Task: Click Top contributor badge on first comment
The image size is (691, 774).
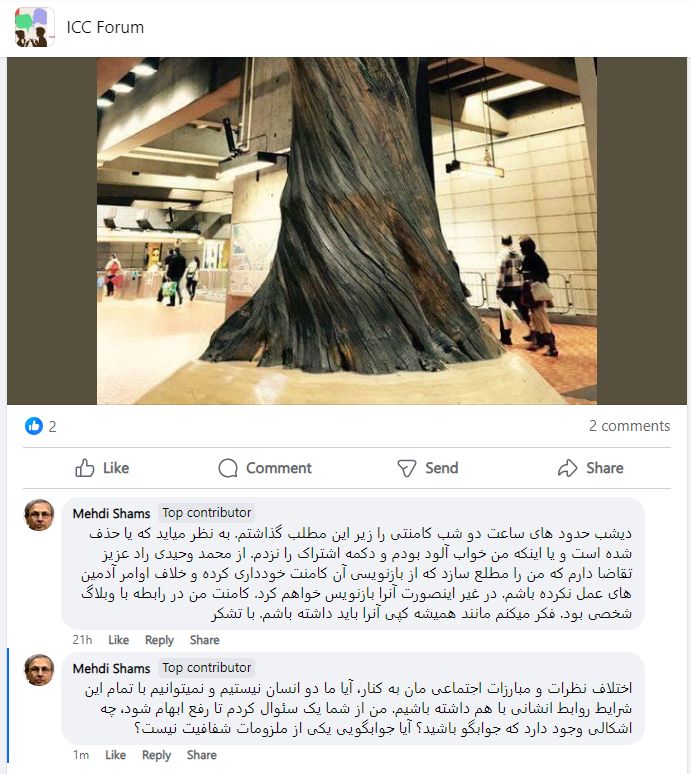Action: coord(207,513)
